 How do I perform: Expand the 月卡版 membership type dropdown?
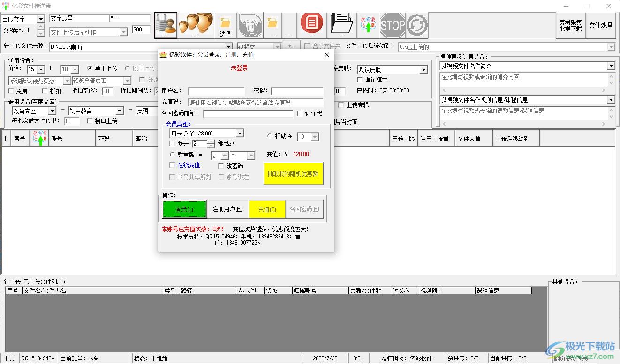(240, 134)
